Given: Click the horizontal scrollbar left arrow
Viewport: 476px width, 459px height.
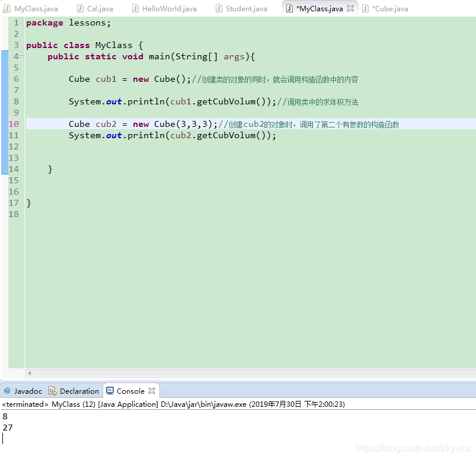Looking at the screenshot, I should (x=30, y=374).
